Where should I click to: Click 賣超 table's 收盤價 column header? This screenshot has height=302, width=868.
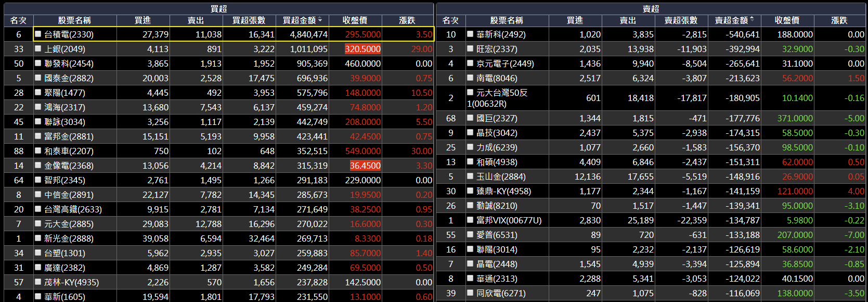click(x=787, y=20)
